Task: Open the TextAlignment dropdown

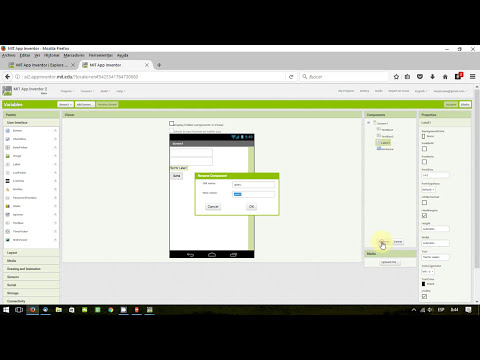Action: tap(428, 271)
